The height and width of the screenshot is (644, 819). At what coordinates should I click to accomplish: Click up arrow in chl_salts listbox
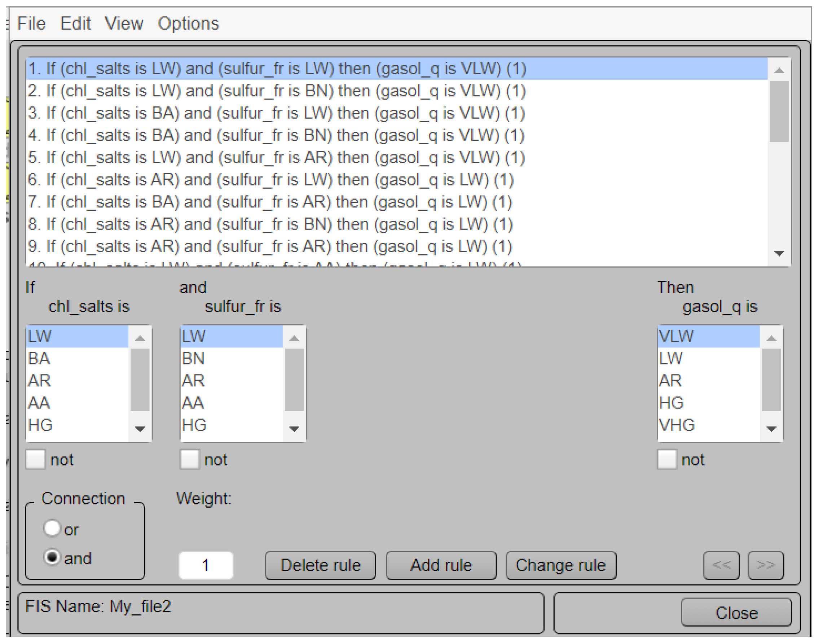click(x=140, y=338)
